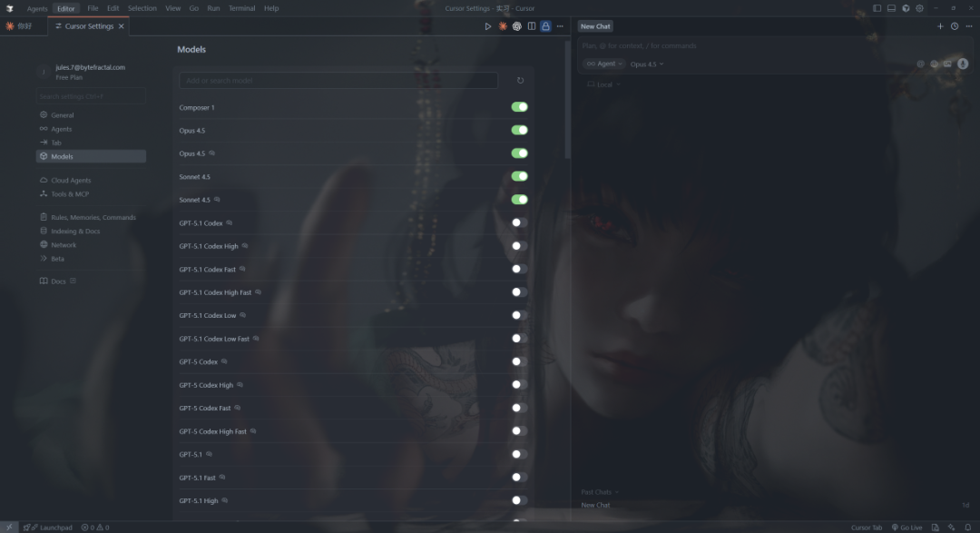Open chat panel more options ellipsis

pyautogui.click(x=969, y=26)
